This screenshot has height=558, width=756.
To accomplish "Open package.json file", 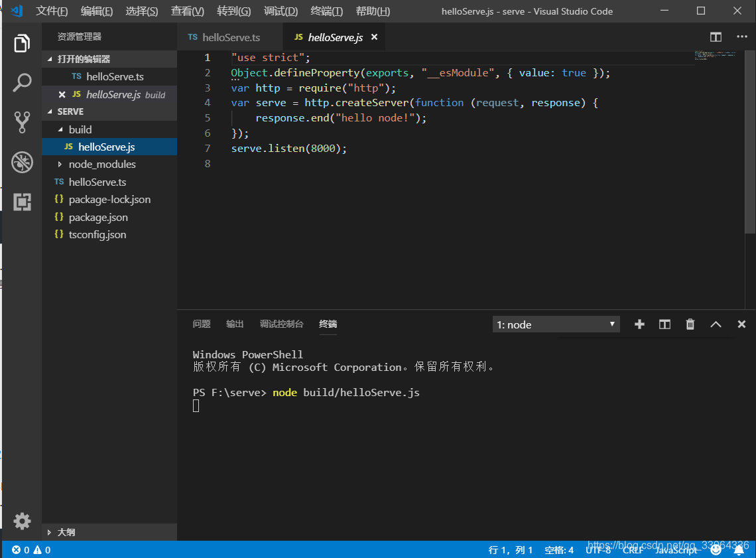I will [x=109, y=217].
